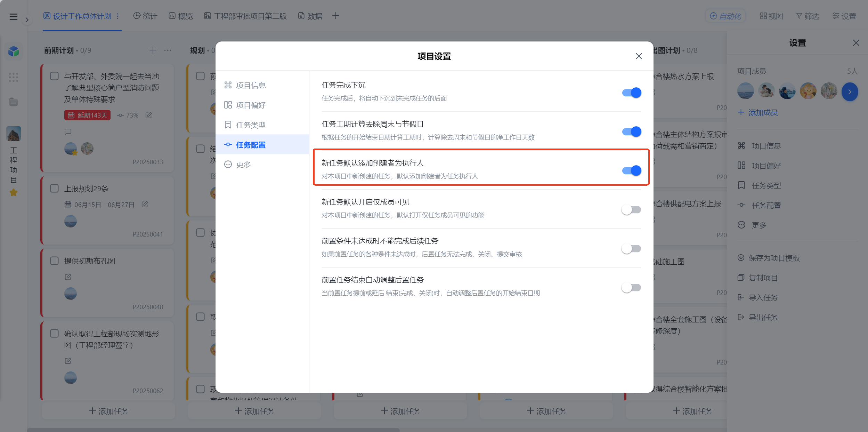This screenshot has width=868, height=432.
Task: Toggle 任务完成下沉 switch off
Action: point(631,93)
